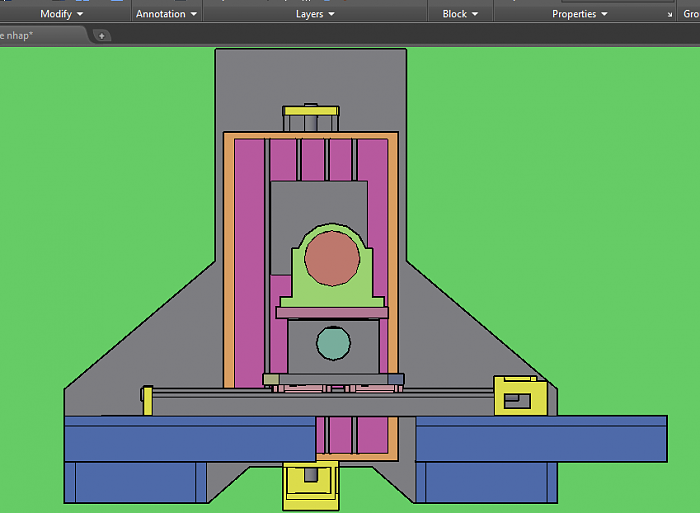The width and height of the screenshot is (700, 513).
Task: Click the small yellow rod end on left
Action: pos(147,400)
